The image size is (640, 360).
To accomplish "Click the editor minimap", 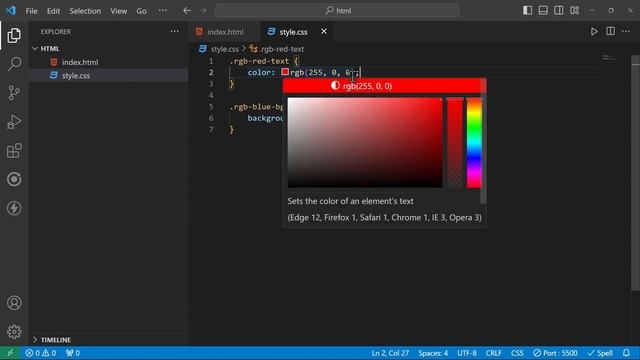I will tap(610, 58).
